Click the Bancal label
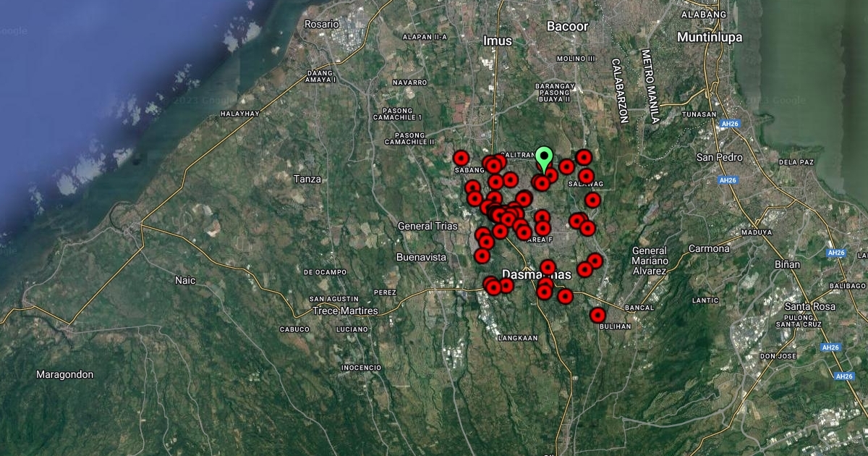 [639, 308]
